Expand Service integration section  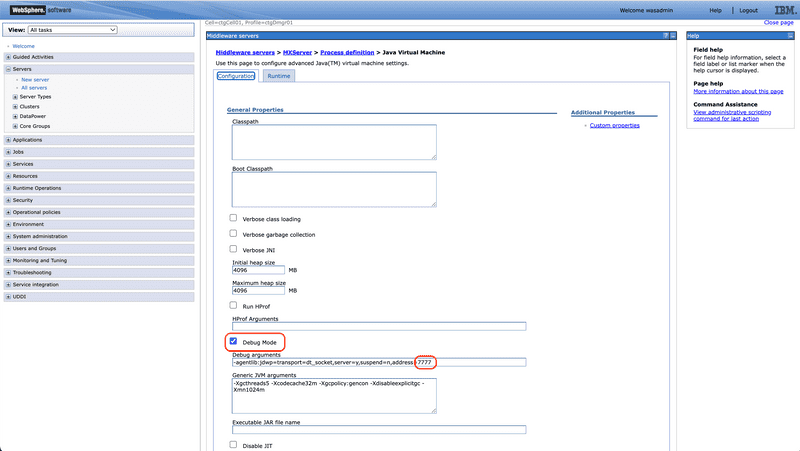pyautogui.click(x=8, y=285)
